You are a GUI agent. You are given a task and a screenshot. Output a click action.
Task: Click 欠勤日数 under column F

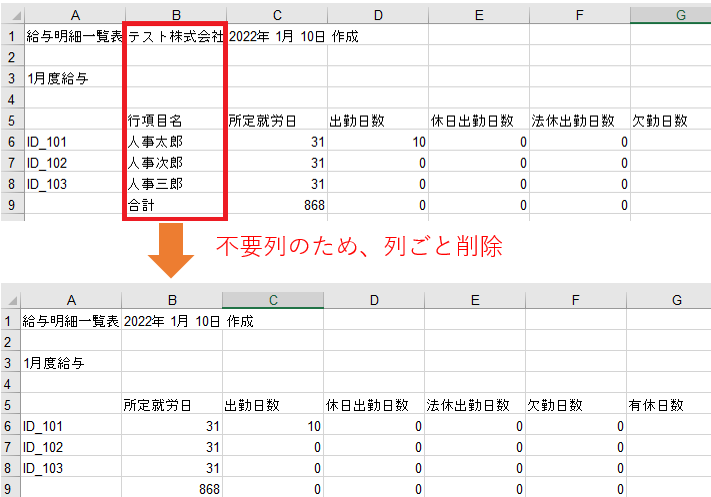click(x=576, y=405)
